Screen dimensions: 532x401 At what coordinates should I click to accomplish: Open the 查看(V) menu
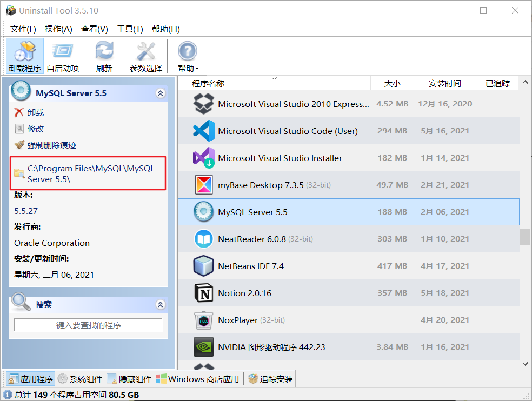[x=94, y=29]
